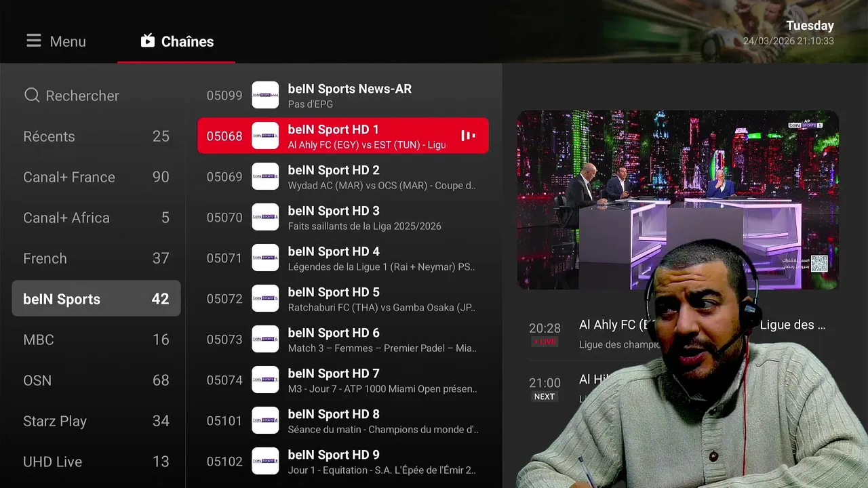This screenshot has width=868, height=488.
Task: Select the Canal+ Africa category
Action: click(x=96, y=218)
